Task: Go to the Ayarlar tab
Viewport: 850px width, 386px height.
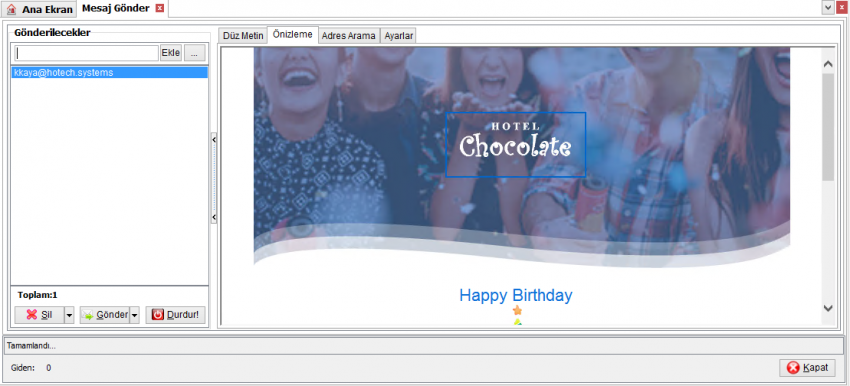Action: tap(398, 36)
